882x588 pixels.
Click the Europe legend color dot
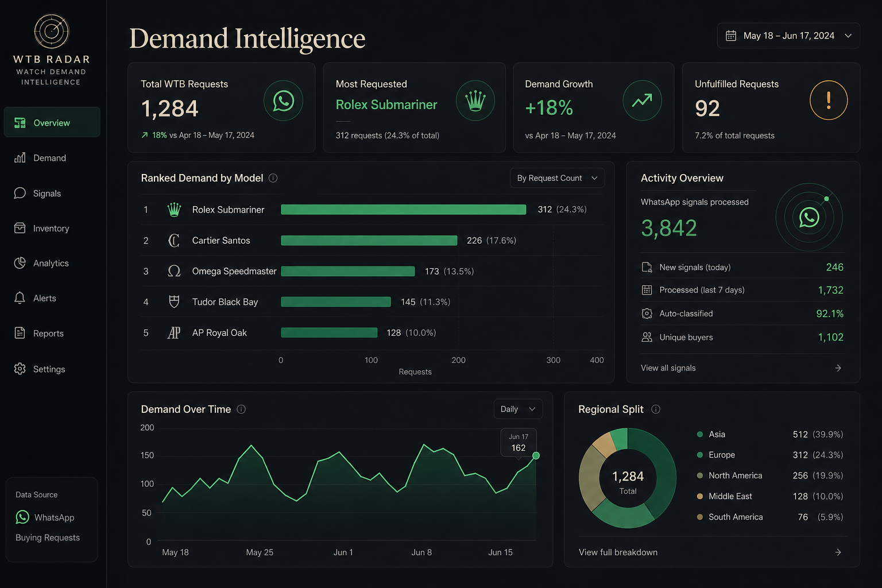(x=700, y=455)
